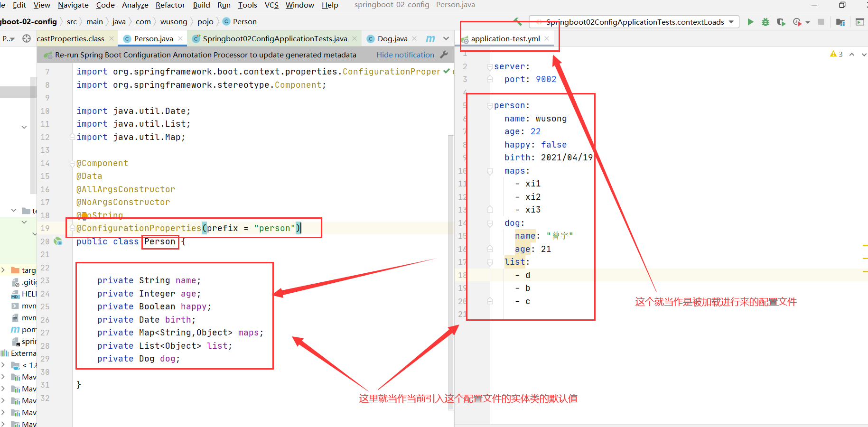Click the yellow warnings indicator showing 3
The image size is (868, 427).
coord(836,54)
